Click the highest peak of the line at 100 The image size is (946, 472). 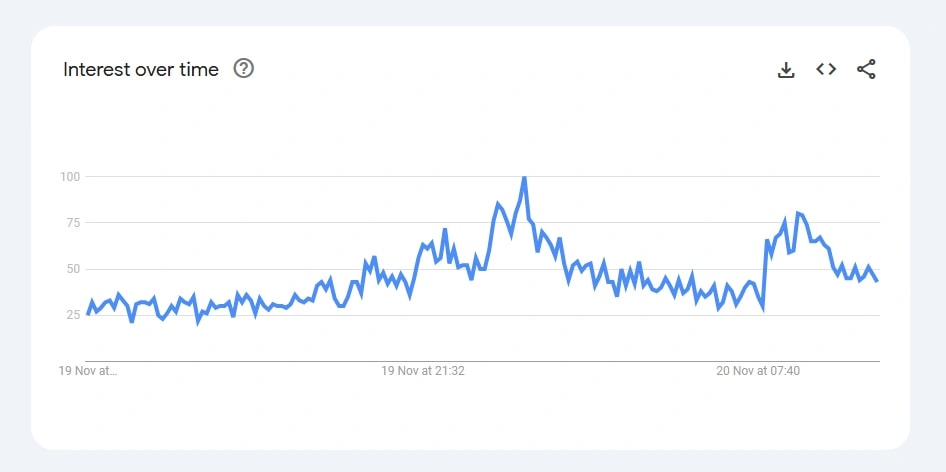coord(524,178)
